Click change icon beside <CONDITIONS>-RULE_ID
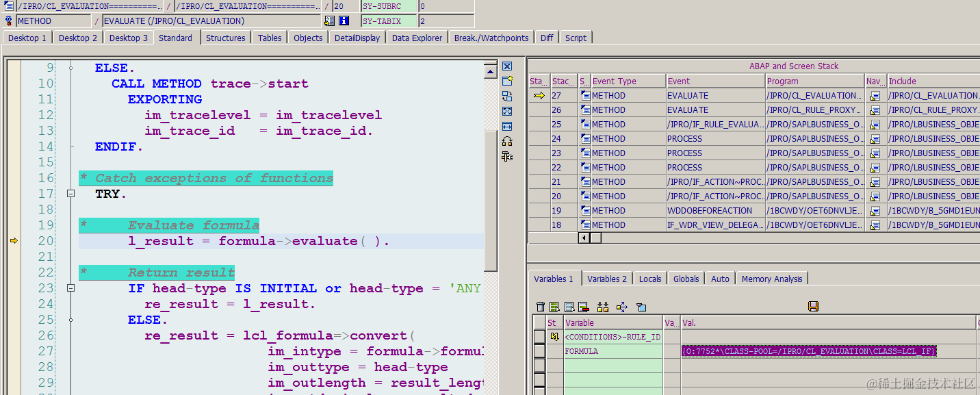This screenshot has width=980, height=395. point(555,337)
